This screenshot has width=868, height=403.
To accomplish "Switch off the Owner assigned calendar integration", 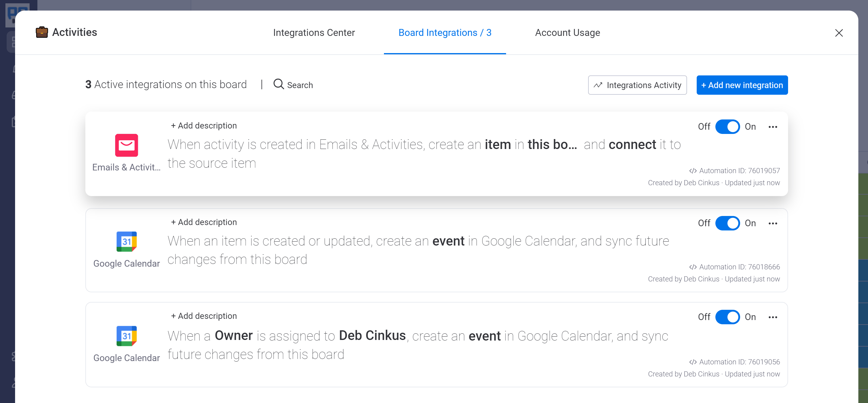I will [x=727, y=317].
